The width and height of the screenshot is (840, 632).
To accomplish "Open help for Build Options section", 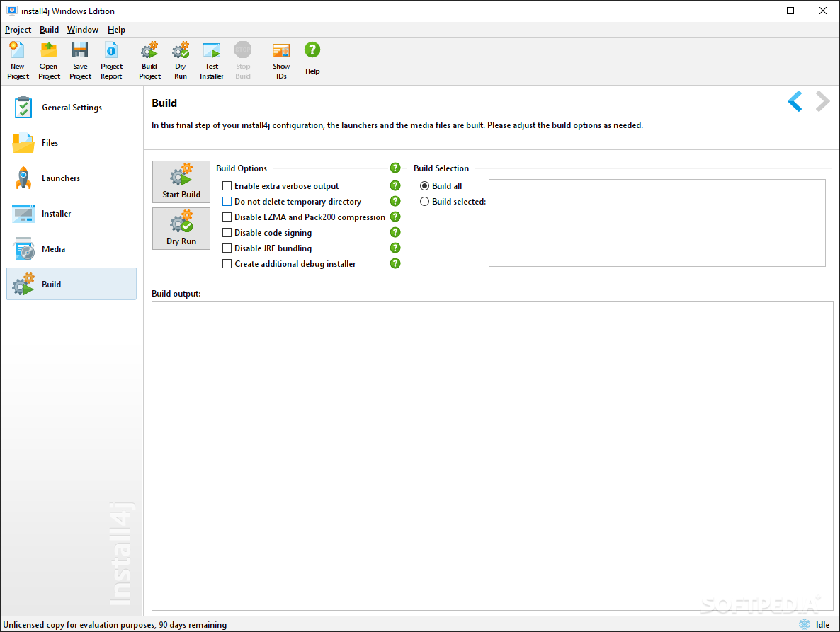I will (395, 168).
